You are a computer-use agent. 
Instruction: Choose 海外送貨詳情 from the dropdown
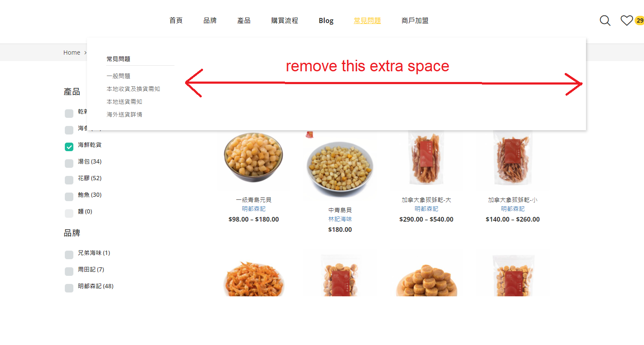125,114
